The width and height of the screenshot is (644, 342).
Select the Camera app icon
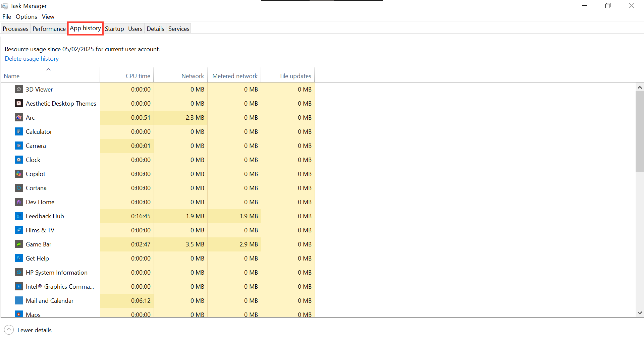pyautogui.click(x=19, y=146)
